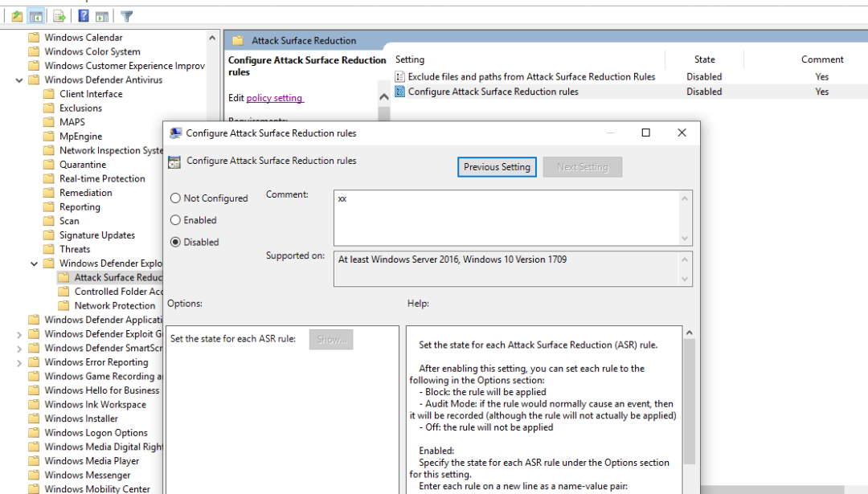The image size is (868, 494).
Task: Click the Windows Installer folder icon
Action: tap(34, 418)
